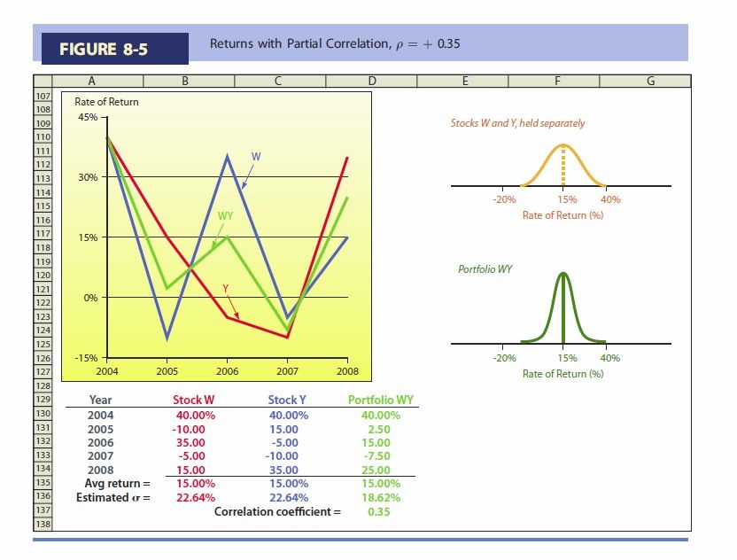Screen dimensions: 737x560
Task: Select the column A header
Action: (92, 82)
